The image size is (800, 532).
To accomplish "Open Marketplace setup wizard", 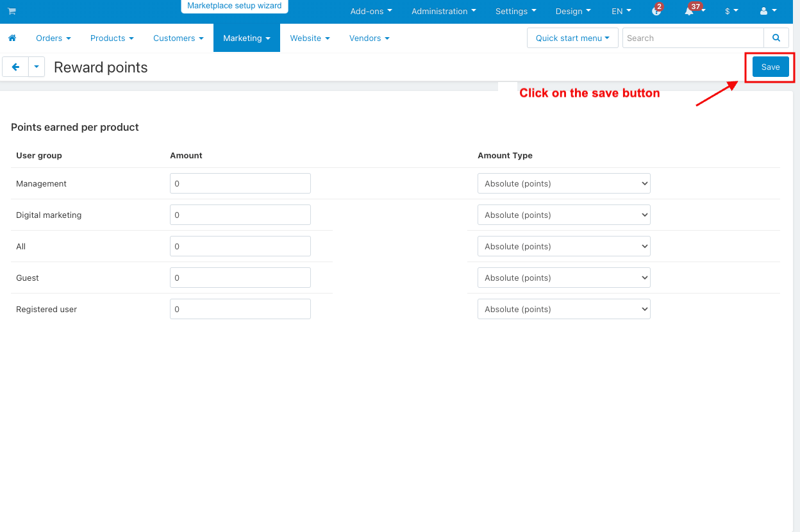I will pos(235,6).
